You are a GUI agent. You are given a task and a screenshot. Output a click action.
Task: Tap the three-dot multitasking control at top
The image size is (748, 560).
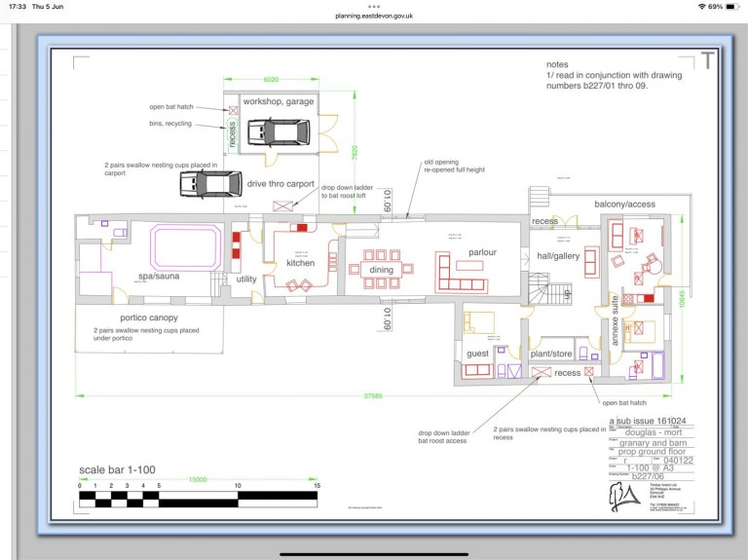click(374, 7)
